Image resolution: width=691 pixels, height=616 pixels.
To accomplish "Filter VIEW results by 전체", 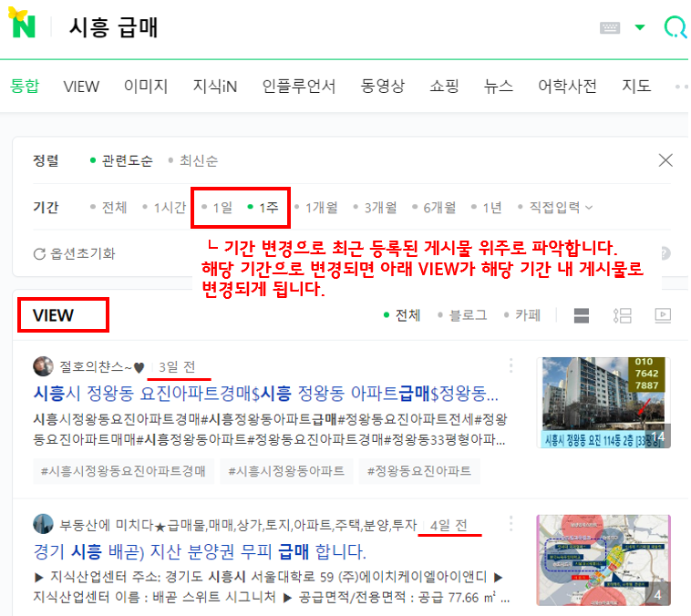I will 402,315.
